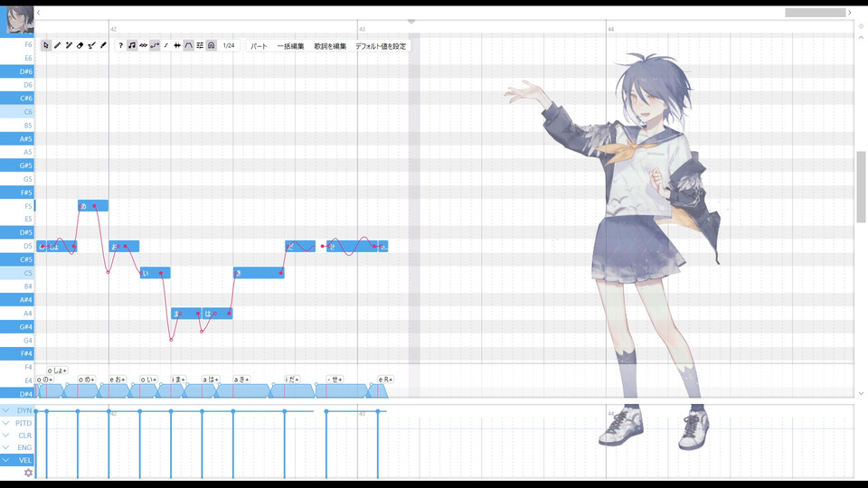
Task: Click the horizontal scrollbar right arrow
Action: (850, 12)
